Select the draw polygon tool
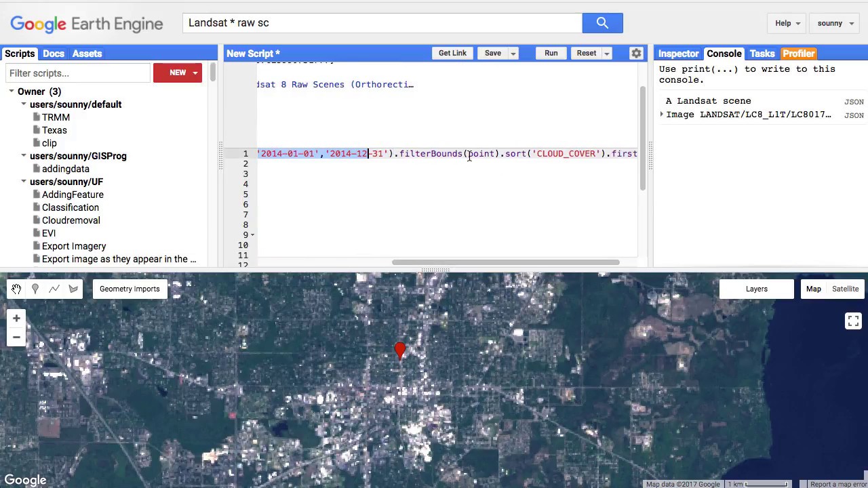This screenshot has width=868, height=488. coord(73,289)
